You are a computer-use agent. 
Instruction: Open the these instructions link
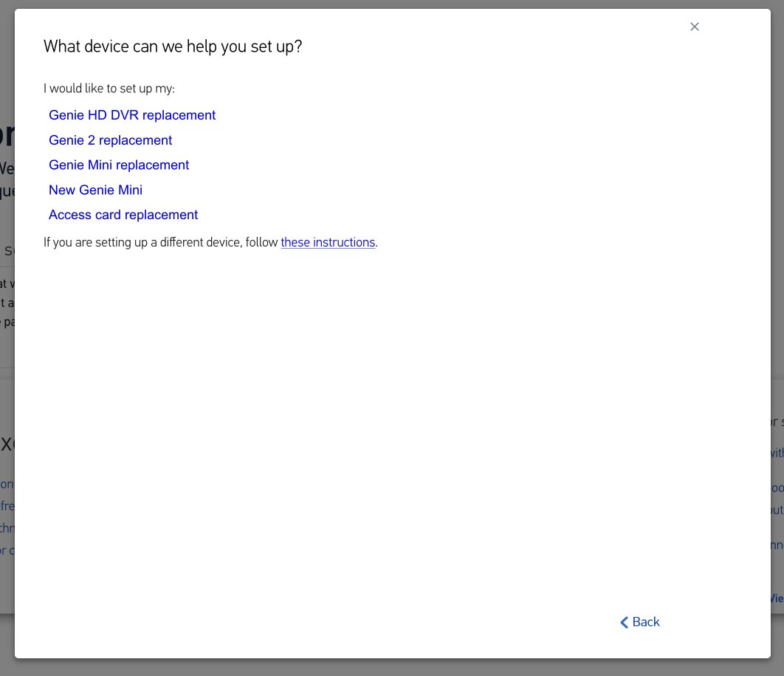pyautogui.click(x=328, y=242)
